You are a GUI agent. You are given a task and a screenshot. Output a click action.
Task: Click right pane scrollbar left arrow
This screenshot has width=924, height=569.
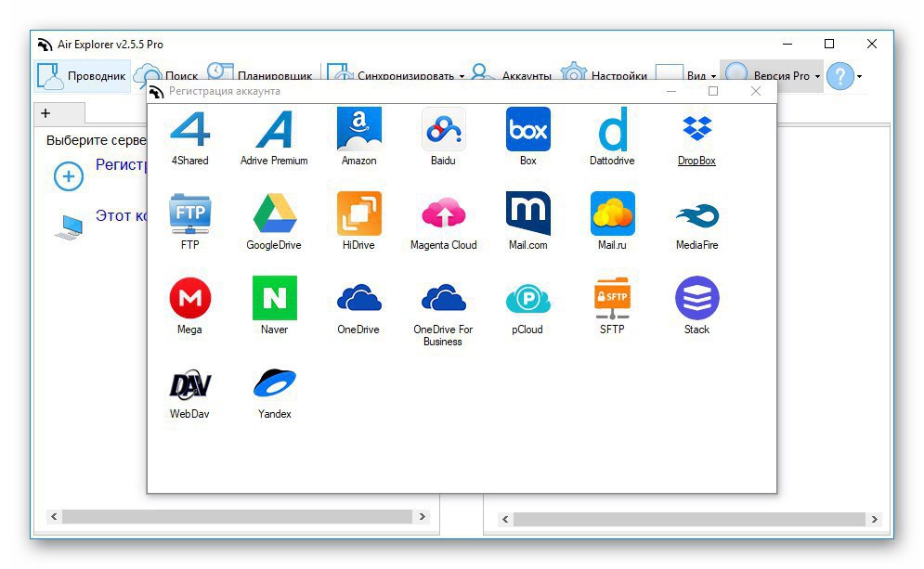pos(505,519)
